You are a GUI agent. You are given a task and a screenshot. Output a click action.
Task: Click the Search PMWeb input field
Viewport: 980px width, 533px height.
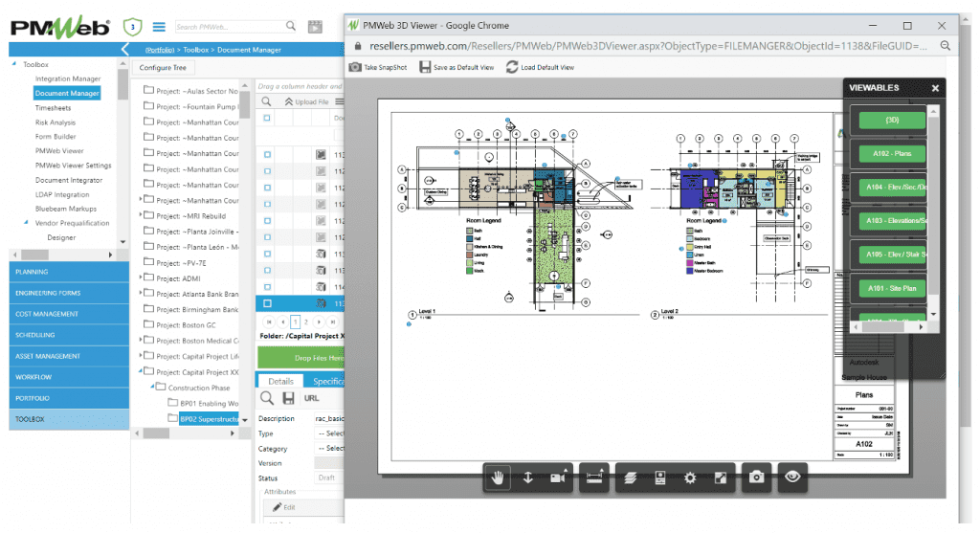pyautogui.click(x=229, y=27)
